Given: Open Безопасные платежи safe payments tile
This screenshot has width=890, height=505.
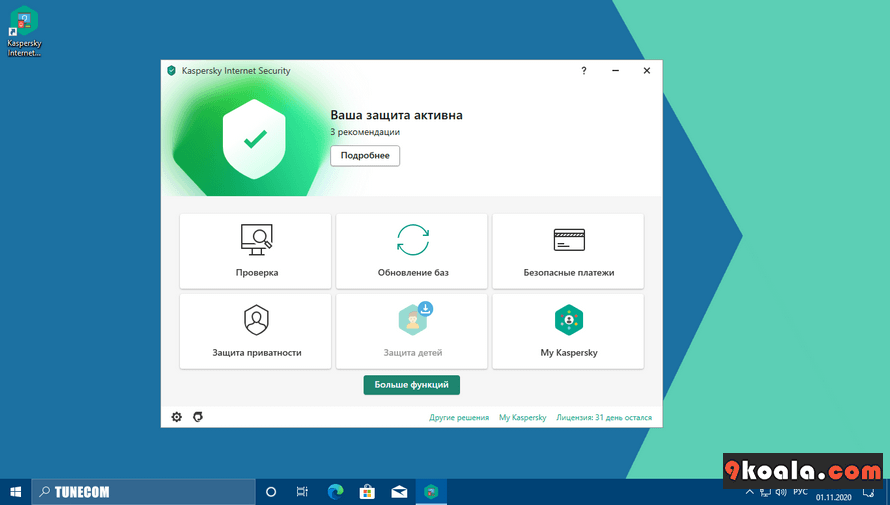Looking at the screenshot, I should coord(568,251).
